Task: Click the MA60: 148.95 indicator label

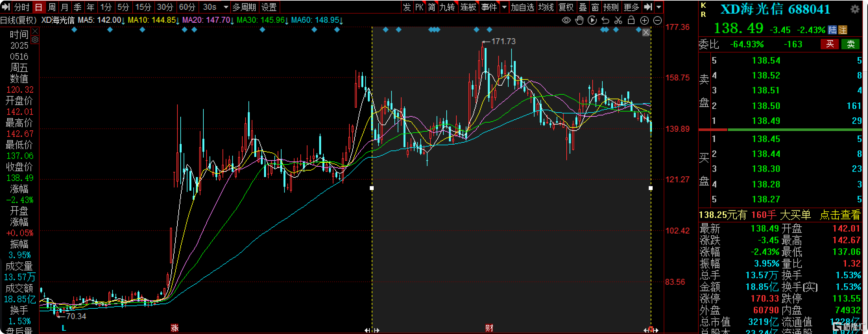Action: (x=317, y=20)
